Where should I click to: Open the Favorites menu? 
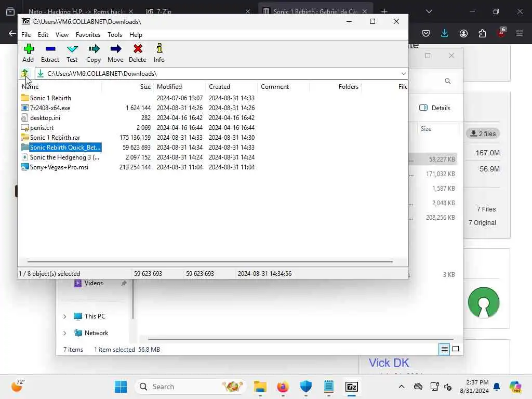coord(88,35)
